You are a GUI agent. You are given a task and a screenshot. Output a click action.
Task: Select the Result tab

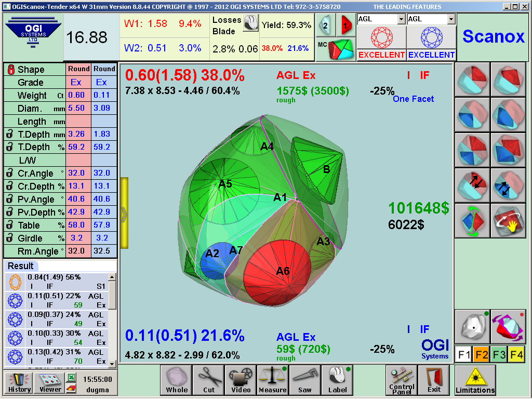(21, 266)
